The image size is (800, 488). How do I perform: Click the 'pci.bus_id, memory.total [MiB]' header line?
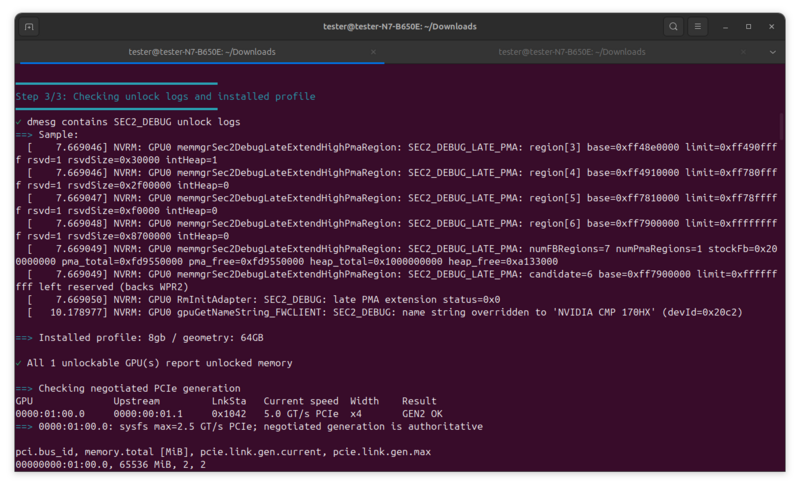click(x=223, y=452)
